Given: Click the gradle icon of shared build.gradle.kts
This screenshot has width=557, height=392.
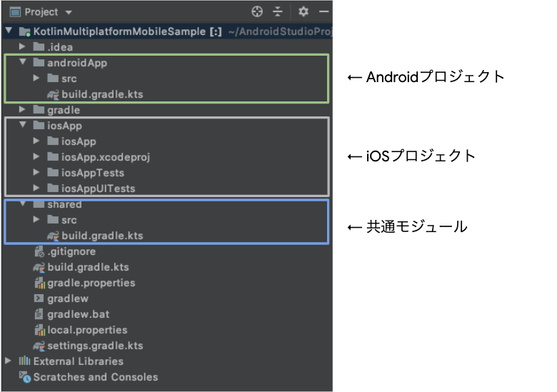Looking at the screenshot, I should coord(53,236).
